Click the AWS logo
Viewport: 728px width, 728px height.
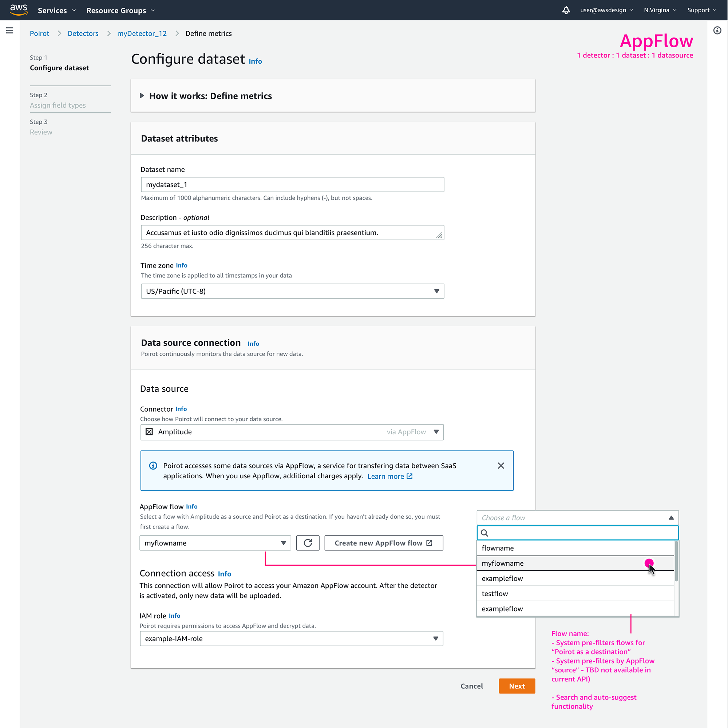click(x=19, y=10)
